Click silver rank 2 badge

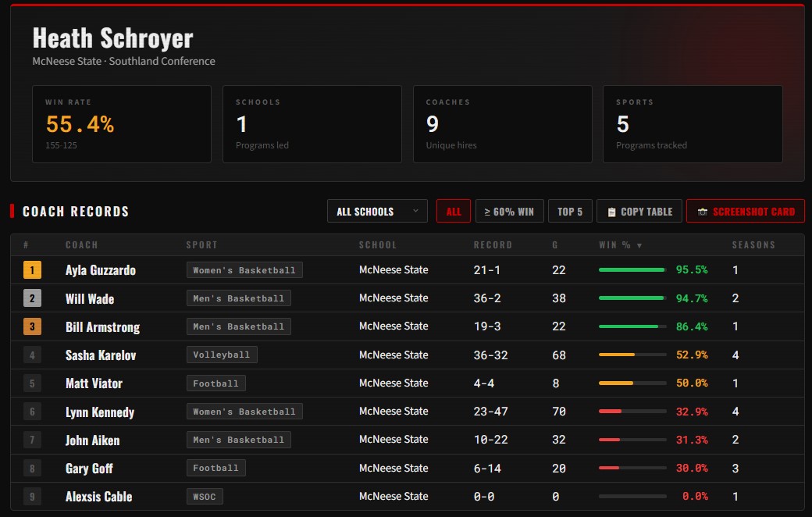(32, 298)
